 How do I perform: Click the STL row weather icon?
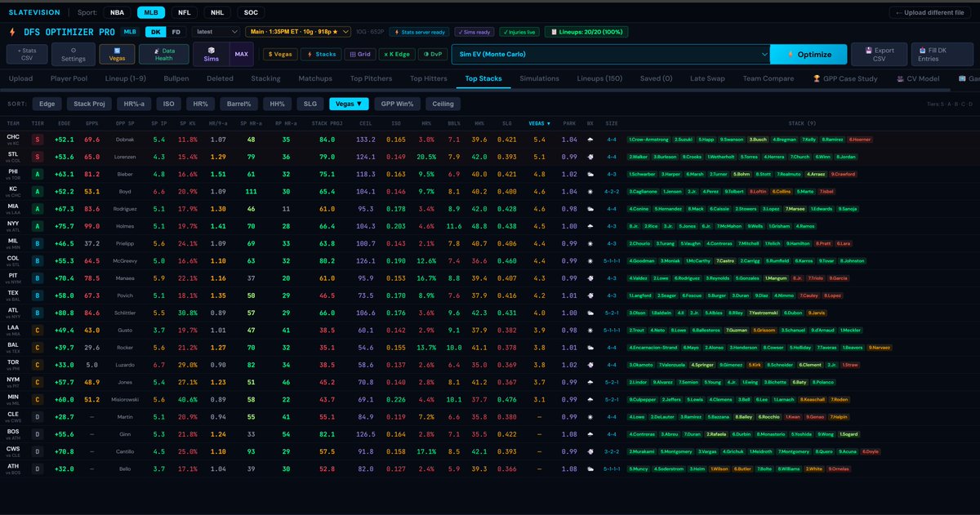click(590, 157)
